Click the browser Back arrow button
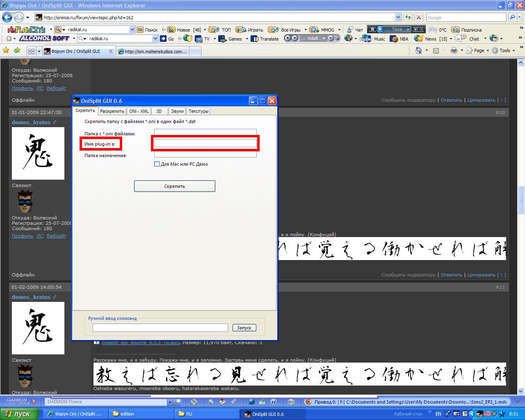 (x=7, y=17)
